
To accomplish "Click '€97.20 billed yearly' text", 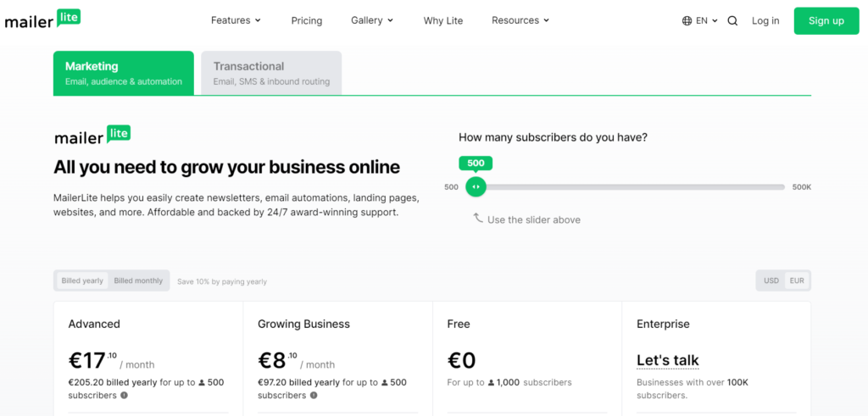I will 299,382.
